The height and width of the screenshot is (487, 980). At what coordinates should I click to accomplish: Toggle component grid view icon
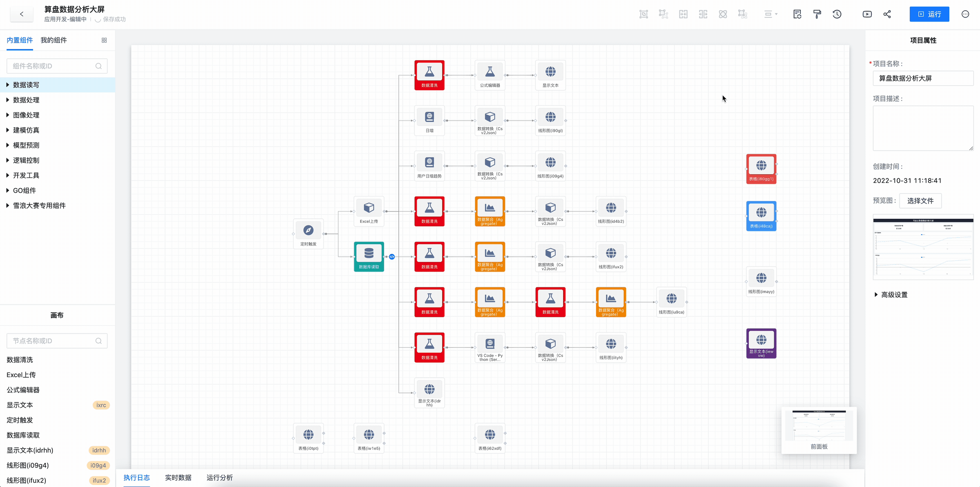pos(104,40)
